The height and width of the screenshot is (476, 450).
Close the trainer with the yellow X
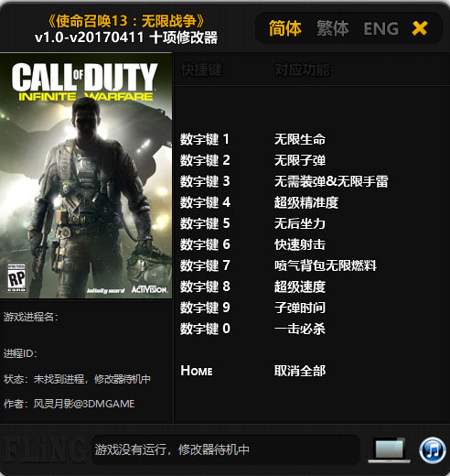coord(420,28)
